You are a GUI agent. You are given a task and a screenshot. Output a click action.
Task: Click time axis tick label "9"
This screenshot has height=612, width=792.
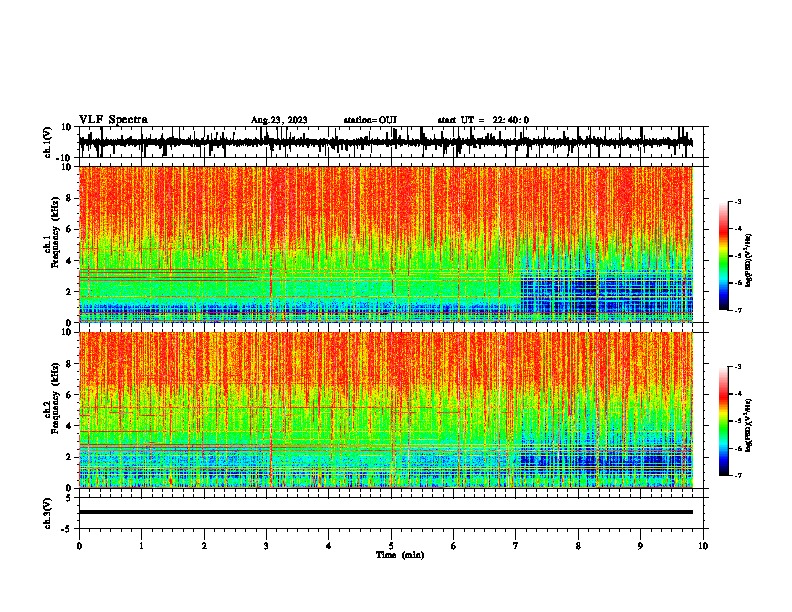pyautogui.click(x=640, y=546)
